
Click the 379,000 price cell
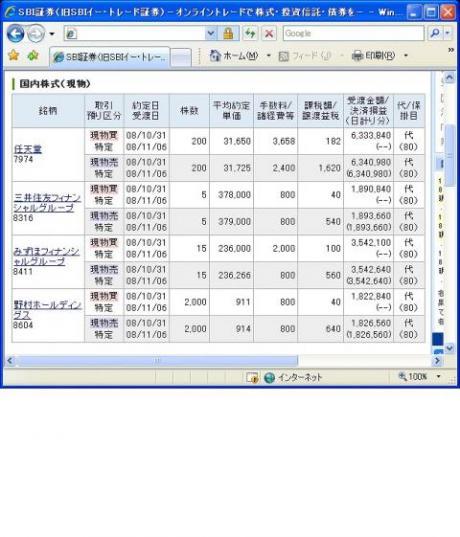(232, 222)
